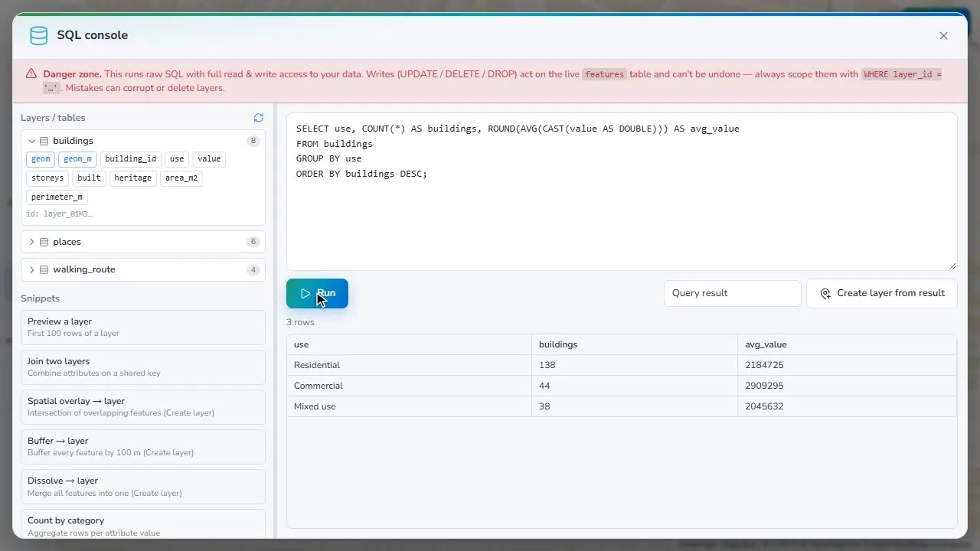Screen dimensions: 980x551
Task: Click the 'use' column header in results
Action: [x=409, y=344]
